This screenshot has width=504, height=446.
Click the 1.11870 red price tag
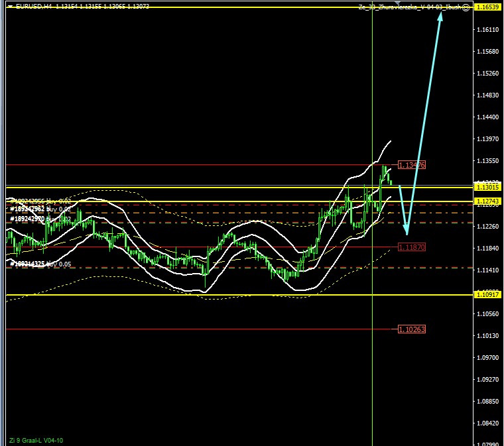click(x=411, y=247)
